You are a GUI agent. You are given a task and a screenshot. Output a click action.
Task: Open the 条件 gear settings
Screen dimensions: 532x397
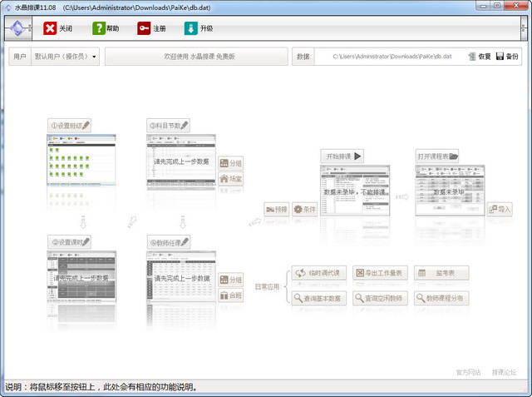304,210
